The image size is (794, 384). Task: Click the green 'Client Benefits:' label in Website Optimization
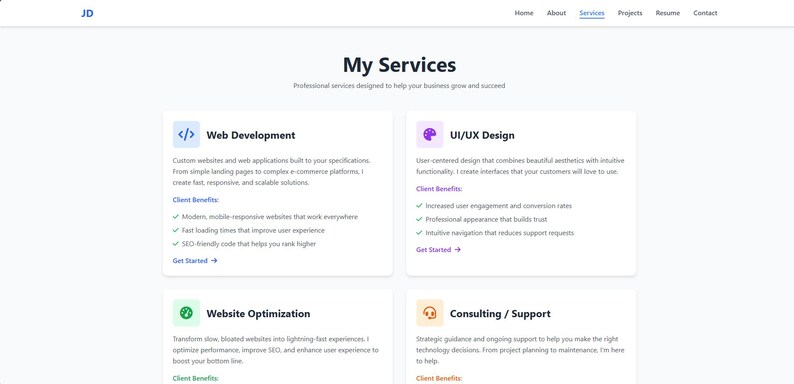[195, 378]
